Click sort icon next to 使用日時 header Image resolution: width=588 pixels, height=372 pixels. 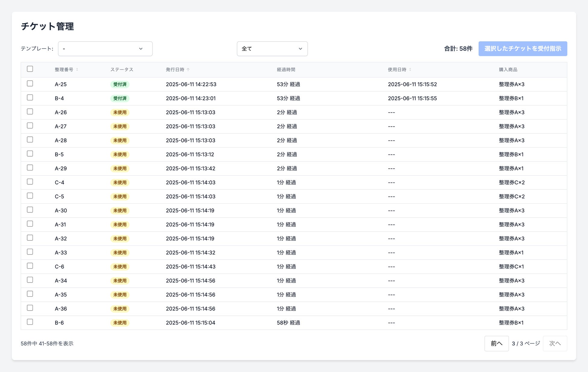click(x=410, y=70)
